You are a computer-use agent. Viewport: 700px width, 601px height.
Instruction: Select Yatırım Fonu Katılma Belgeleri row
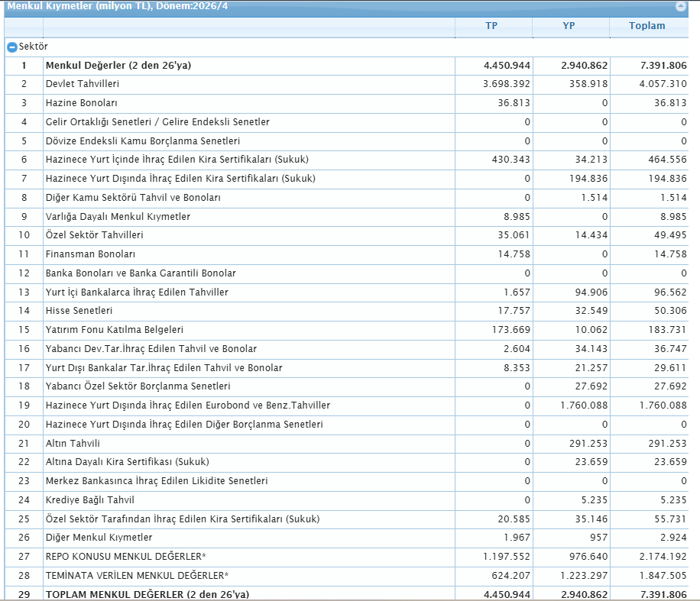tap(346, 330)
